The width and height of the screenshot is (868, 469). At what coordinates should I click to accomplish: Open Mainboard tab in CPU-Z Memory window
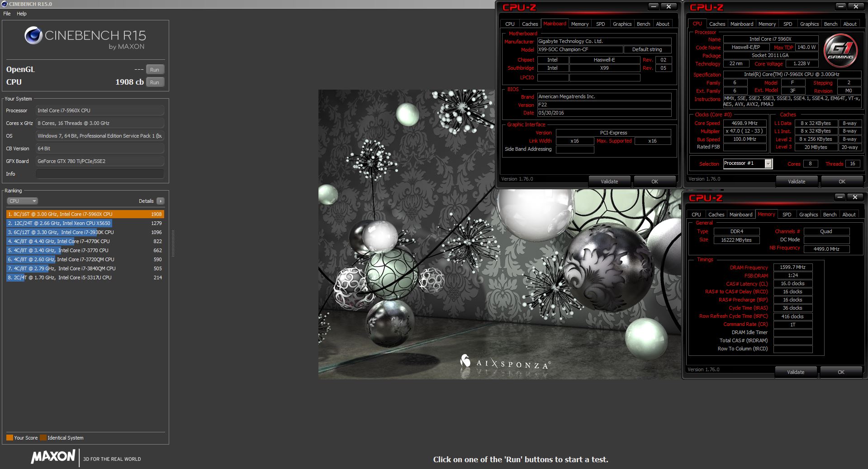741,215
